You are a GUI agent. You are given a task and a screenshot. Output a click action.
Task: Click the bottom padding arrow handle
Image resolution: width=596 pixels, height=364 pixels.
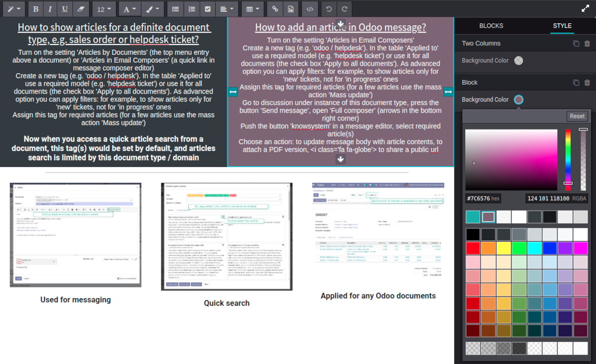[x=341, y=160]
